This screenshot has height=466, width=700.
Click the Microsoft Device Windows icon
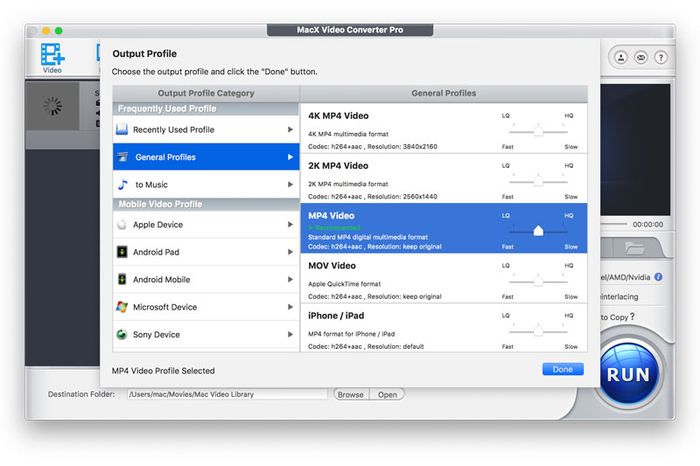(122, 307)
